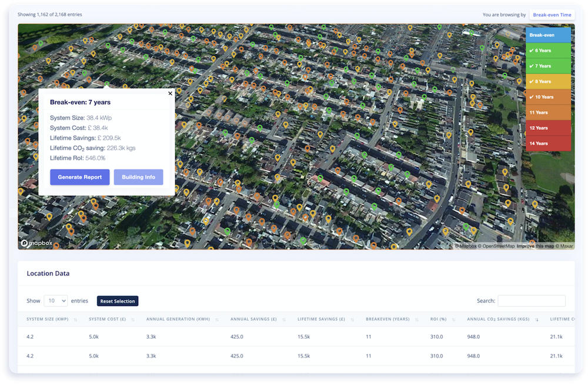Sort by Annual Generation using its arrows icon
The image size is (588, 384).
217,320
